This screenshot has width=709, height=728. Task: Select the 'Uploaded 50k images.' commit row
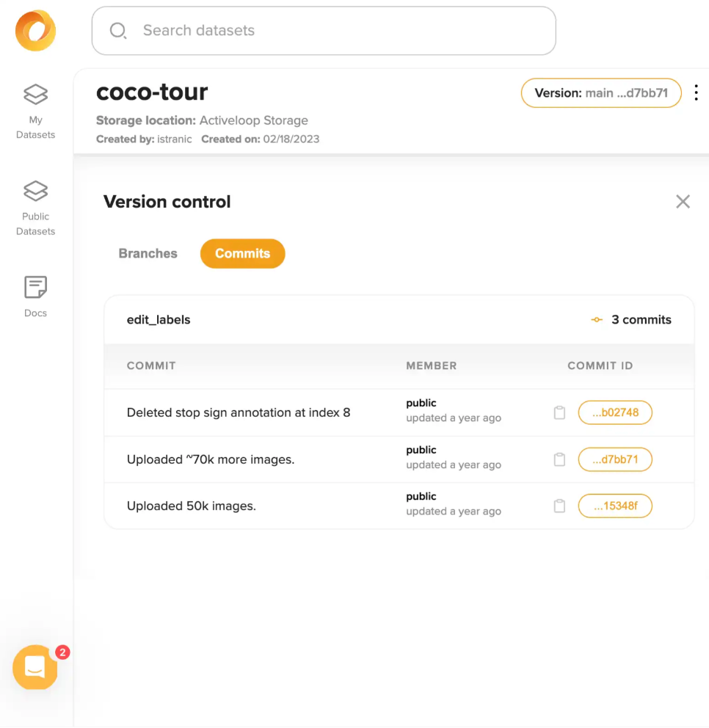[192, 506]
